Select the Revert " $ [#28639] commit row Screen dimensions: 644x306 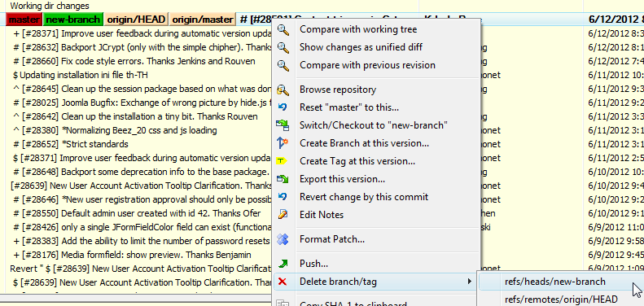141,269
